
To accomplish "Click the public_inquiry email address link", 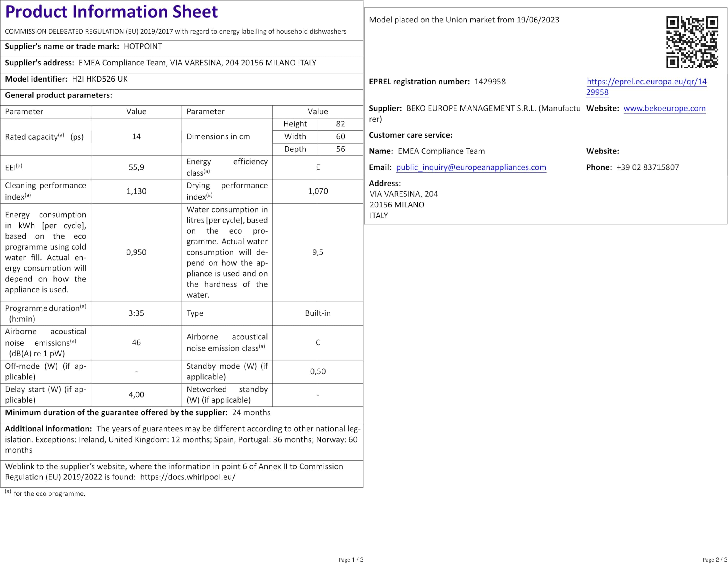I will click(471, 167).
